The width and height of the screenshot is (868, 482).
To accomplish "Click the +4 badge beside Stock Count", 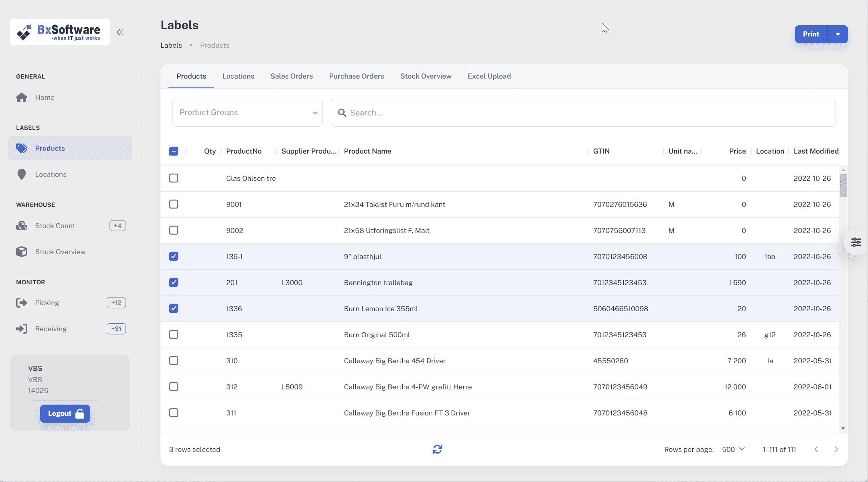I will point(118,226).
